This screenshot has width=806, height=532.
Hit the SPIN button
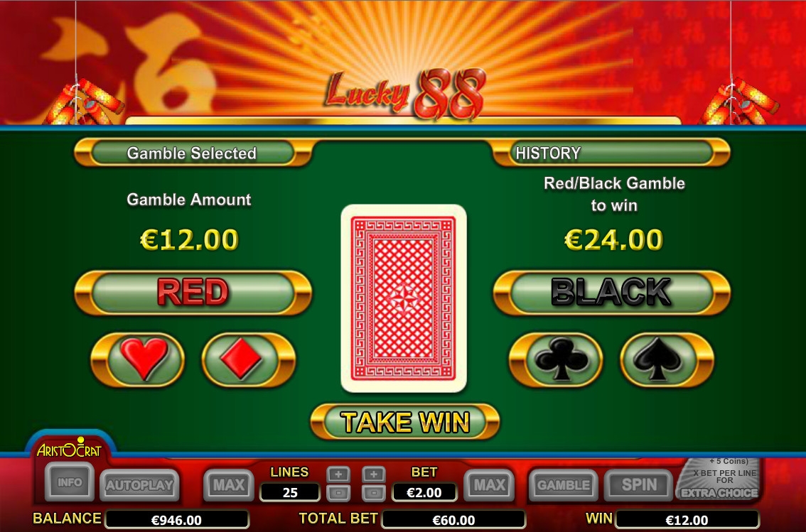pyautogui.click(x=638, y=485)
